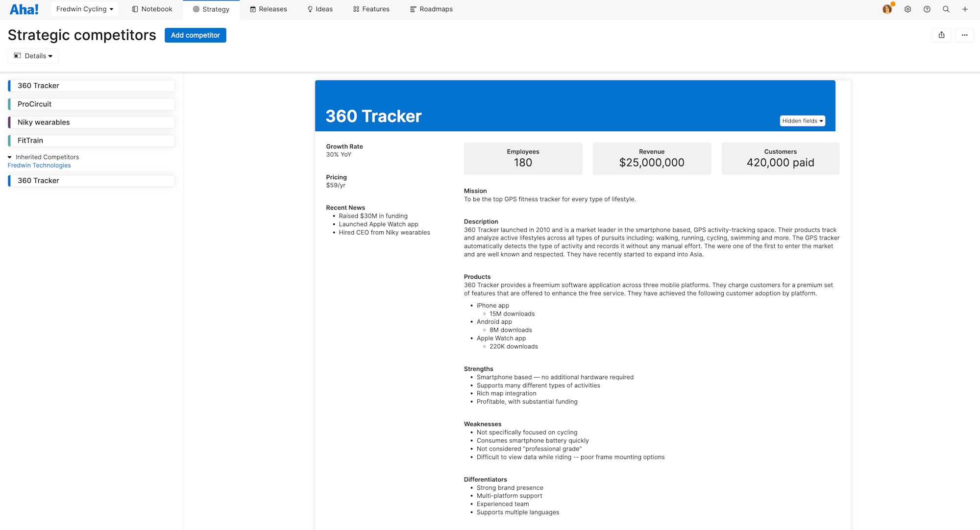Click the share/export icon near top right
The image size is (980, 530).
point(941,35)
